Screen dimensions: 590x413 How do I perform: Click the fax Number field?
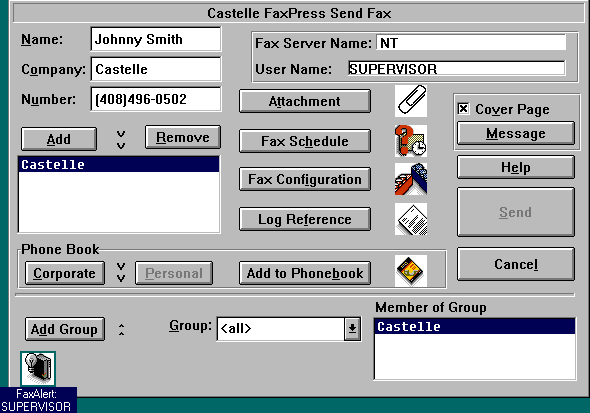coord(156,99)
